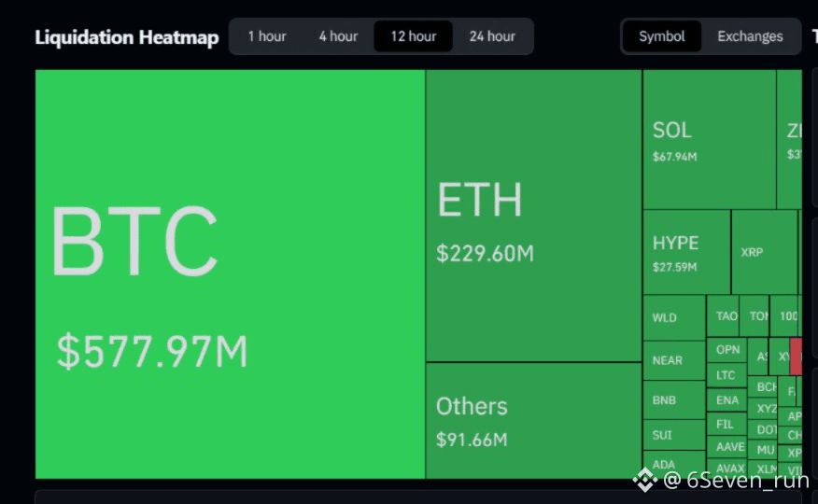Click the TAO heatmap tile
This screenshot has height=504, width=818.
click(x=723, y=315)
